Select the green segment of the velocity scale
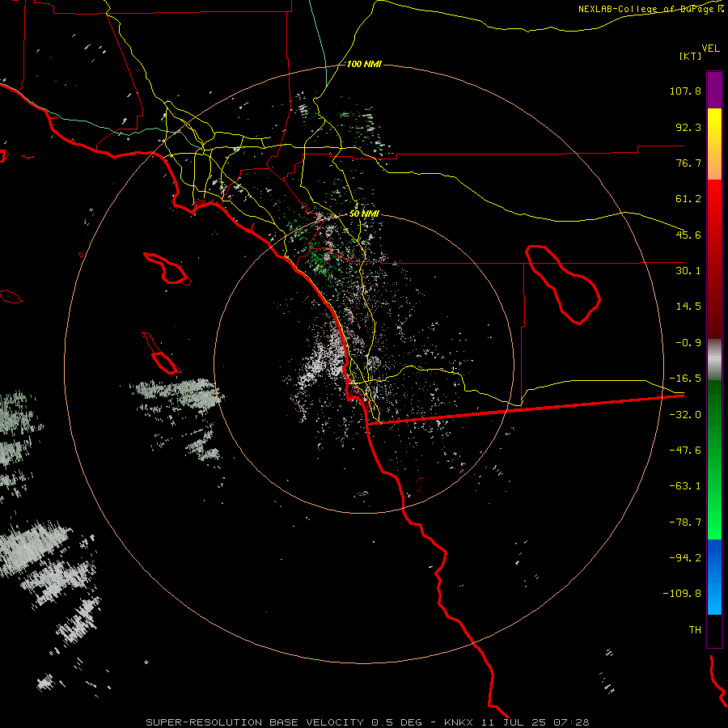728x728 pixels. click(x=714, y=459)
